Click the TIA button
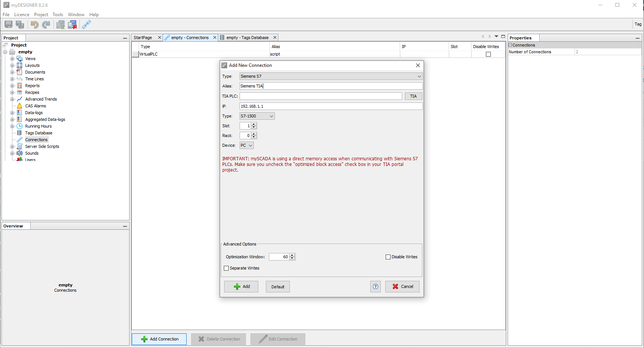The height and width of the screenshot is (348, 644). point(413,96)
